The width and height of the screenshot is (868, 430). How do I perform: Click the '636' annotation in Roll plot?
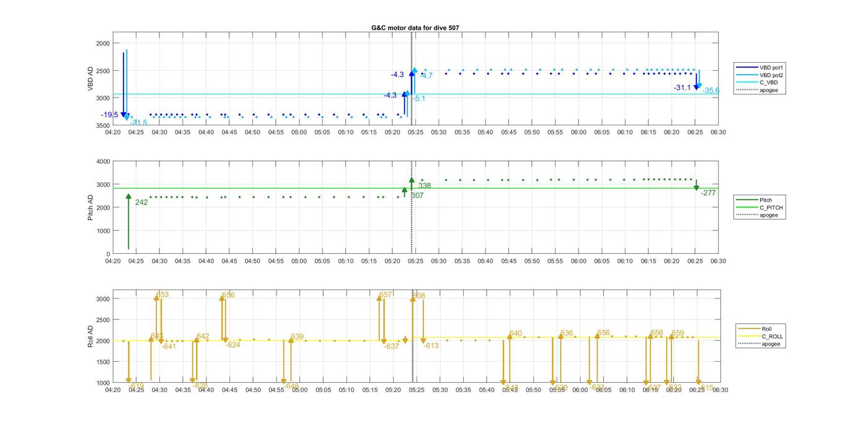click(x=567, y=334)
